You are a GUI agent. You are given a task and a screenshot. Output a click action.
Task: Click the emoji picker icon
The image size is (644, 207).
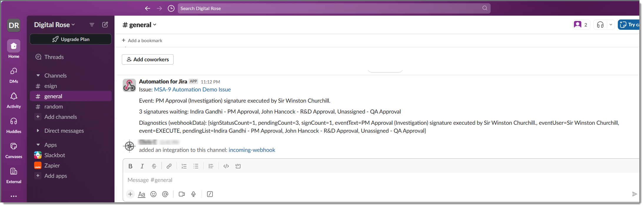(153, 194)
